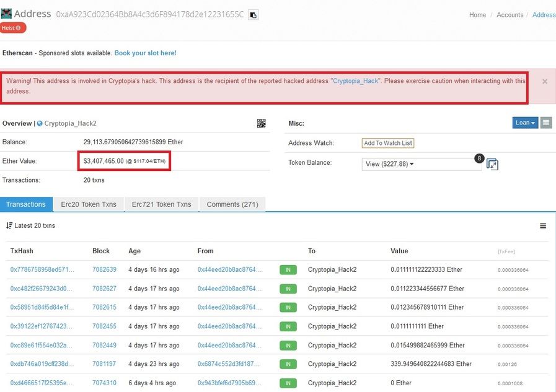
Task: Click Add To Watch List button
Action: [388, 143]
